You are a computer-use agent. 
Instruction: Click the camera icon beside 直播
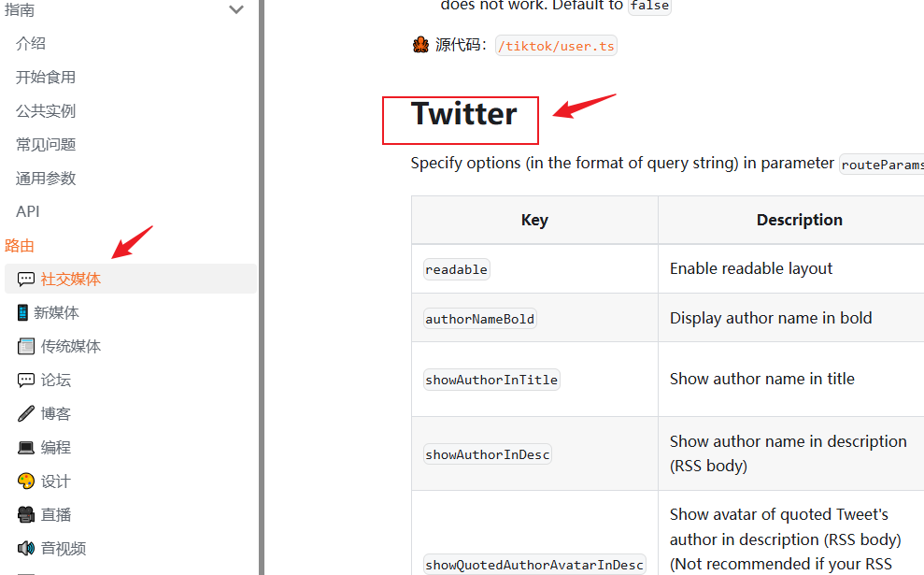pyautogui.click(x=26, y=515)
